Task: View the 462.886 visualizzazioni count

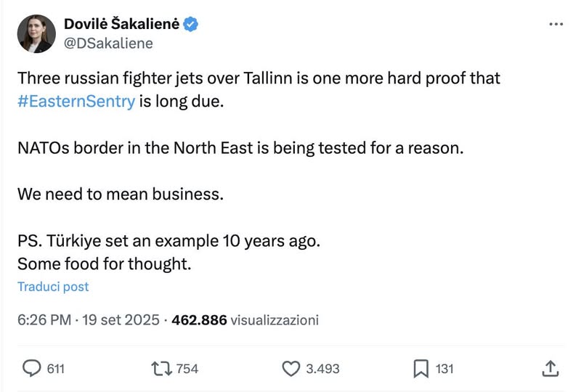Action: (x=245, y=319)
